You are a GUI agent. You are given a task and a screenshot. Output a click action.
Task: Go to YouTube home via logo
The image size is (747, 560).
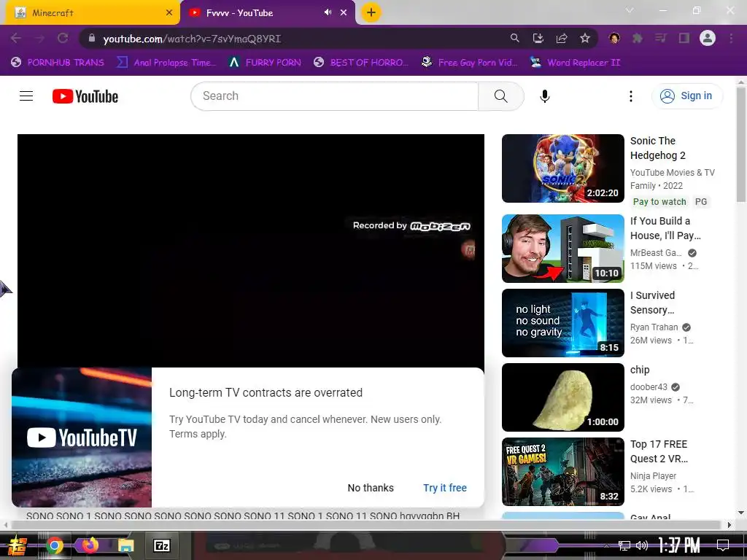point(85,96)
